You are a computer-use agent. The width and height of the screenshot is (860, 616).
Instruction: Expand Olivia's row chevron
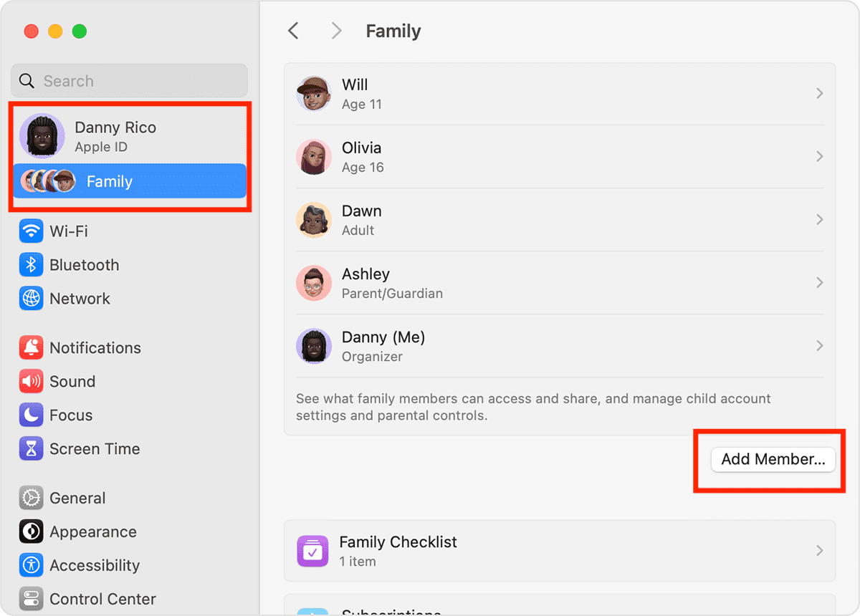coord(819,157)
